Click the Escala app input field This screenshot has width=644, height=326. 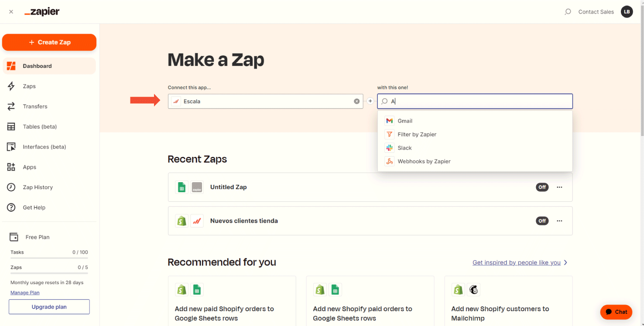[x=265, y=101]
